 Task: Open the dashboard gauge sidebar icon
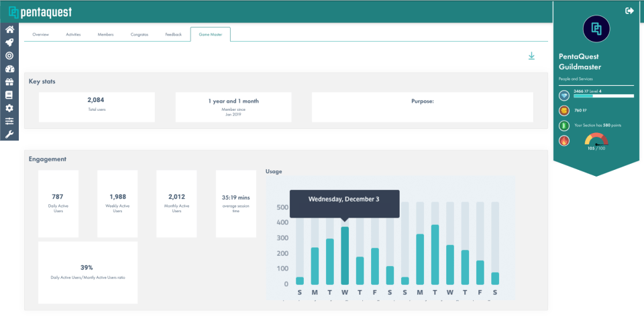tap(9, 68)
